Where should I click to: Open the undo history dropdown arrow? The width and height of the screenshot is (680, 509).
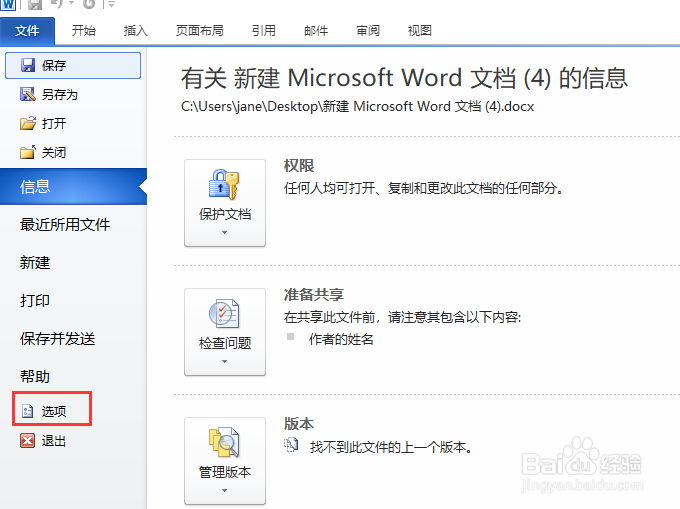(x=71, y=4)
